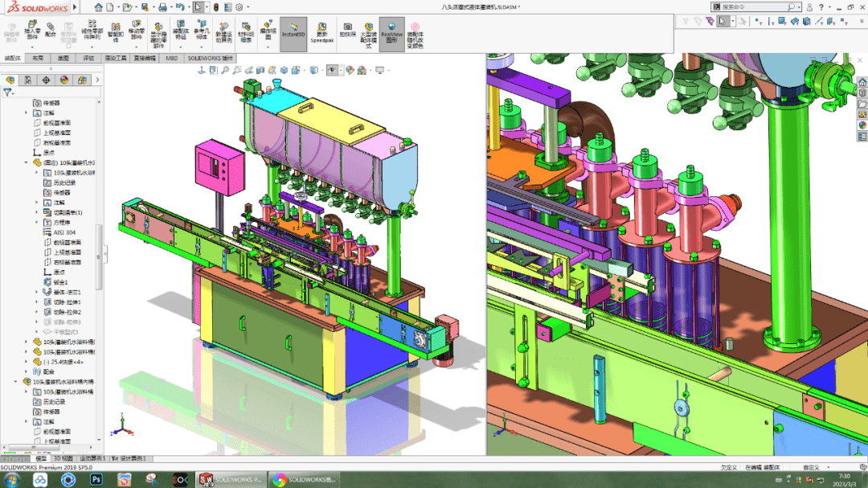Screen dimensions: 868x488
Task: Switch to the MBD ribbon tab
Action: (x=172, y=58)
